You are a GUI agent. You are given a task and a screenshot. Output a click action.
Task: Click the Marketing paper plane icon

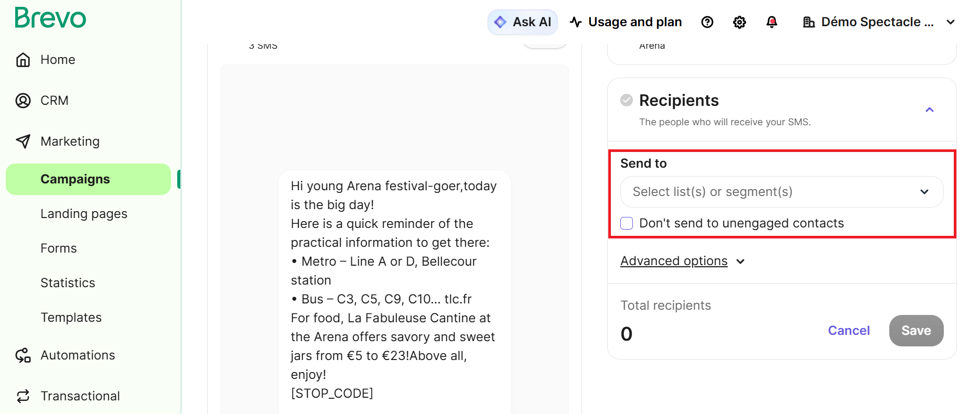[23, 141]
